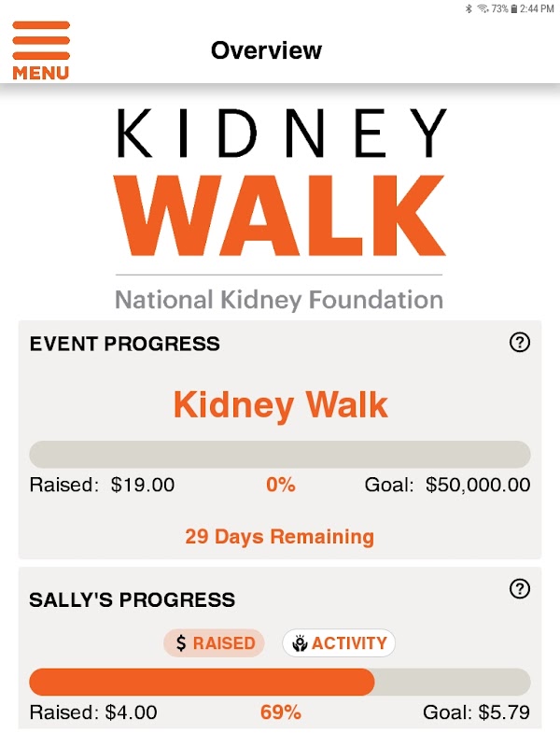
Task: Tap the MENU label under hamburger bars
Action: click(x=41, y=73)
